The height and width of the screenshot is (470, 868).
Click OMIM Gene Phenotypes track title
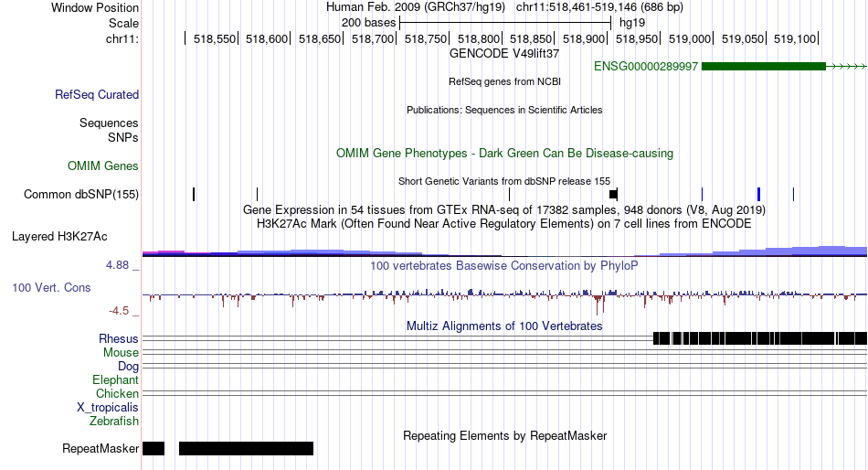pos(504,153)
